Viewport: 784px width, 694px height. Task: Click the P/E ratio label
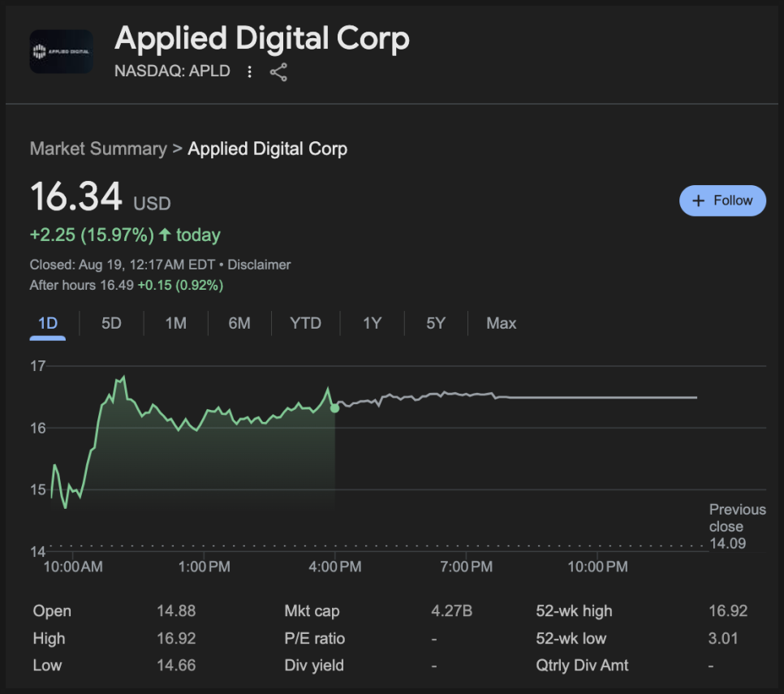pos(315,639)
